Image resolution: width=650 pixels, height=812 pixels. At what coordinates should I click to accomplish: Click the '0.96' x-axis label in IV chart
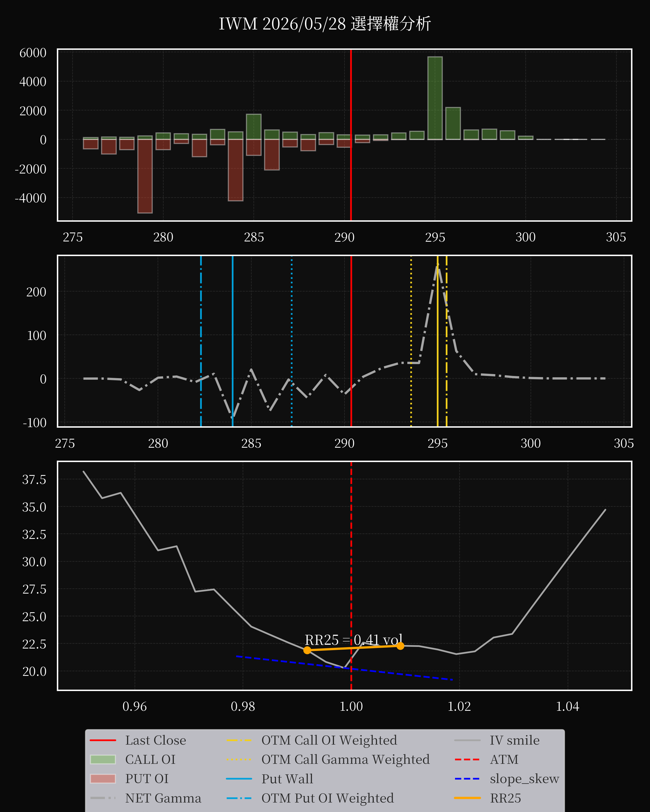pos(135,706)
